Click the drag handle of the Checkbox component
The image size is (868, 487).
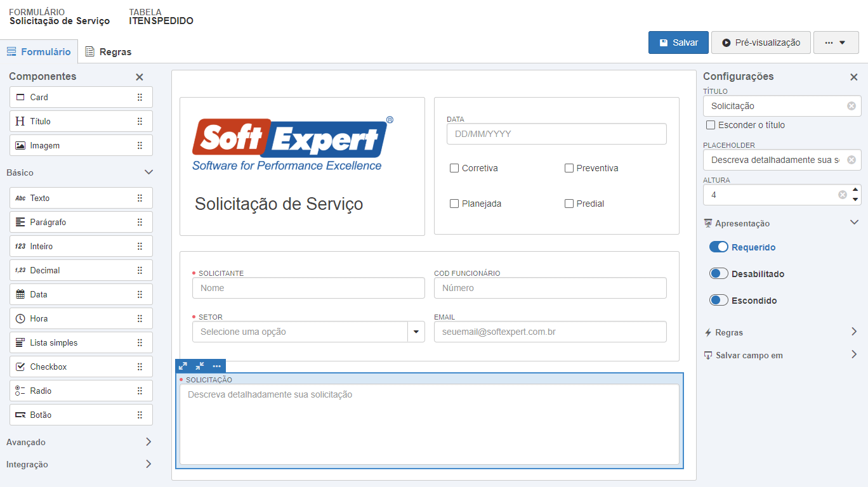[140, 367]
